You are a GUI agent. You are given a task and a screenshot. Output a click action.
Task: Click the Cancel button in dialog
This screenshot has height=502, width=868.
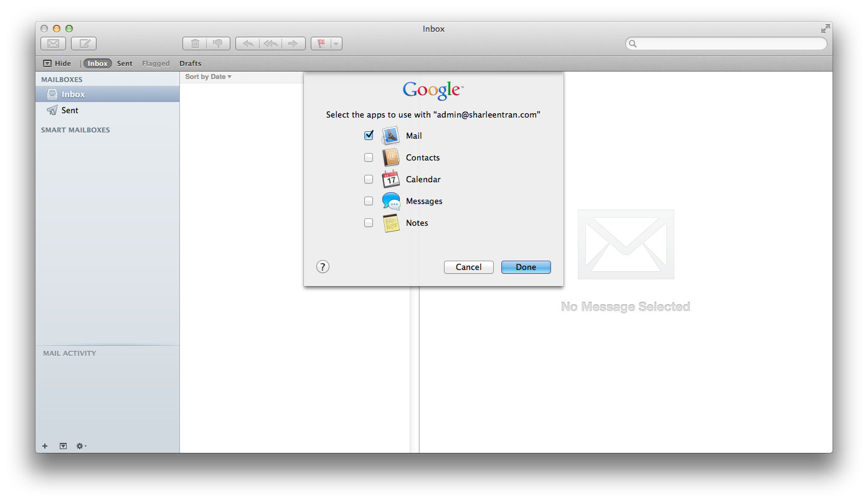pos(469,267)
